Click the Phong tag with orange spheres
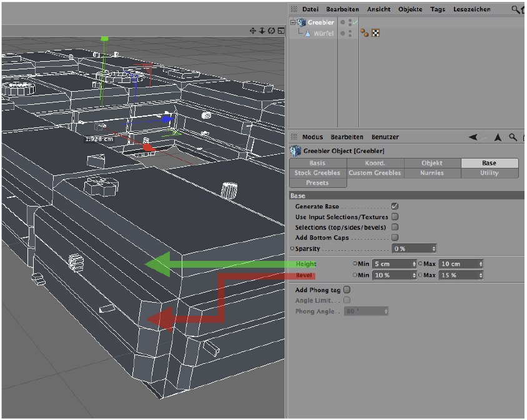The image size is (527, 420). pos(365,33)
